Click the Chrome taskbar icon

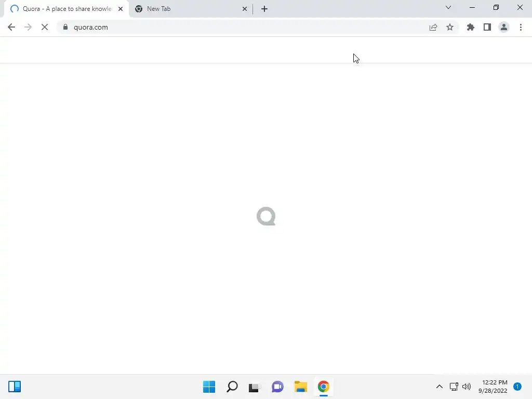point(323,387)
